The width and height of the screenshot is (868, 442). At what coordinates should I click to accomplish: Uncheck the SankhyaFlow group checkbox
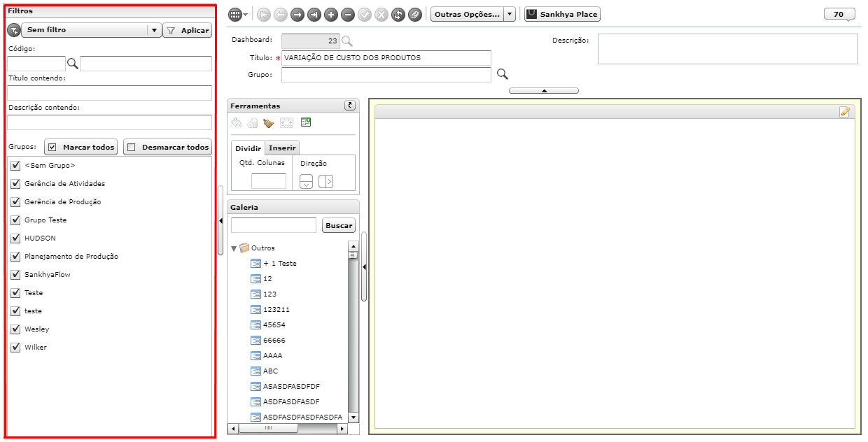click(15, 275)
